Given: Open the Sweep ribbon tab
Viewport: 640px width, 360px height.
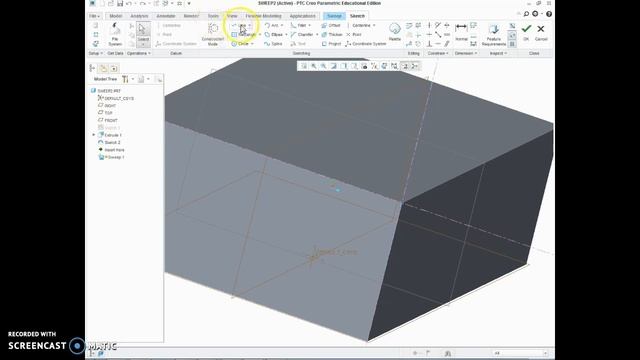Looking at the screenshot, I should point(334,16).
